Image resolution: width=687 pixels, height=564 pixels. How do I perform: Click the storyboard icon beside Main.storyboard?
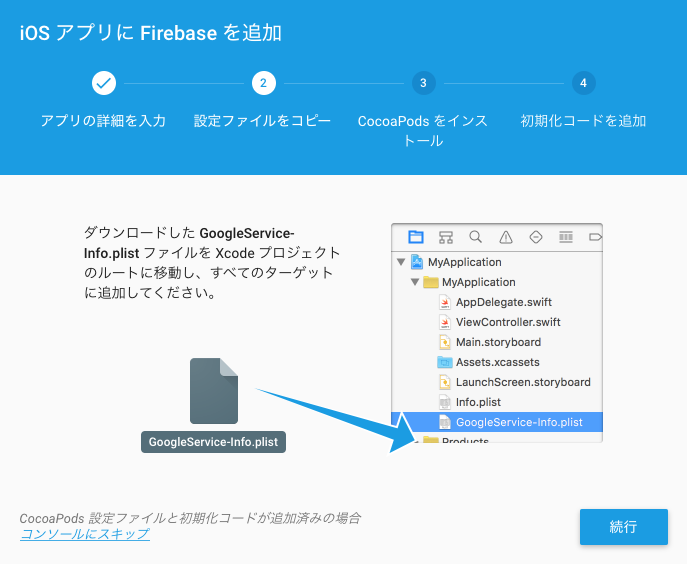(x=445, y=342)
